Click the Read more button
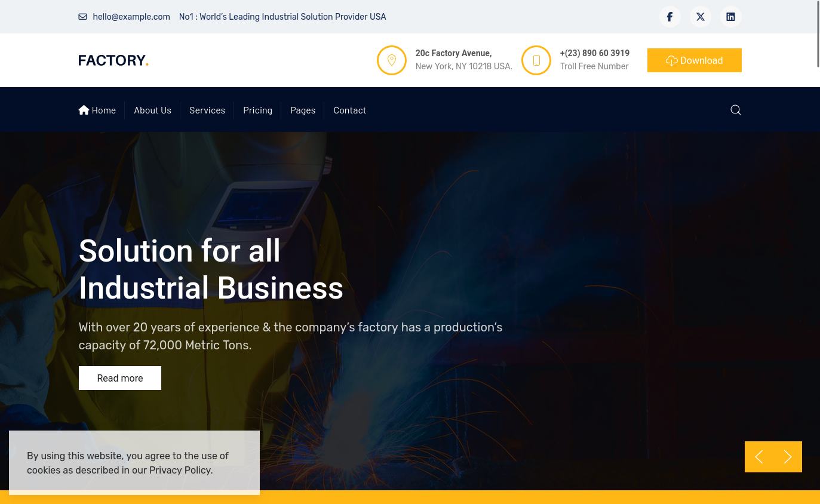The image size is (820, 504). click(x=120, y=378)
